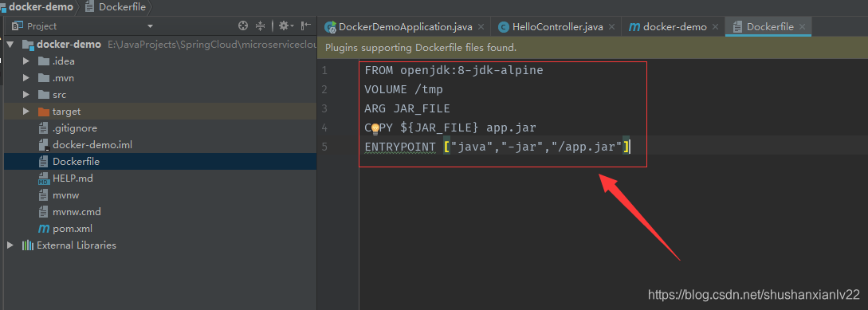Close the Dockerfile editor tab

click(802, 26)
